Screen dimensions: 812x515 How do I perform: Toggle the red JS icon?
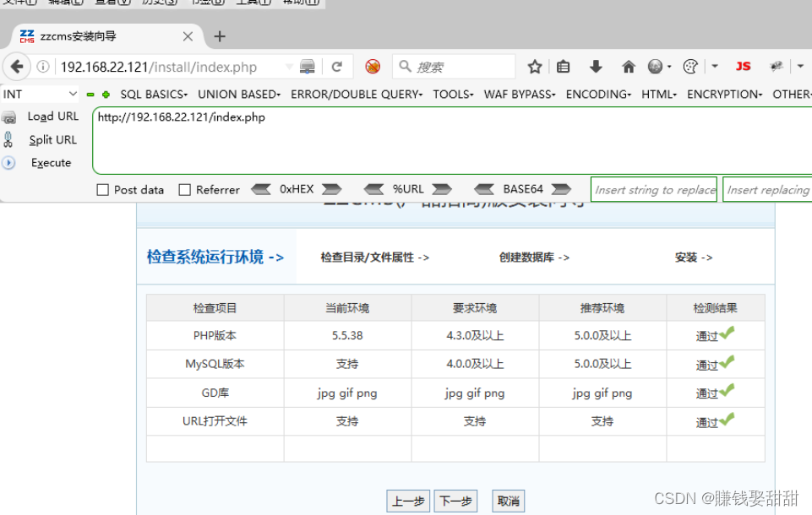(x=743, y=66)
